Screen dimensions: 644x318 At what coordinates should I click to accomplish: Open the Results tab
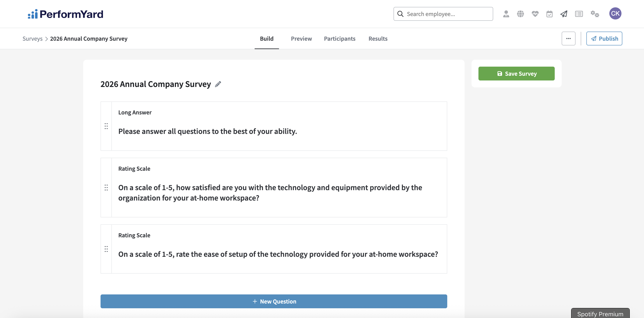point(378,39)
